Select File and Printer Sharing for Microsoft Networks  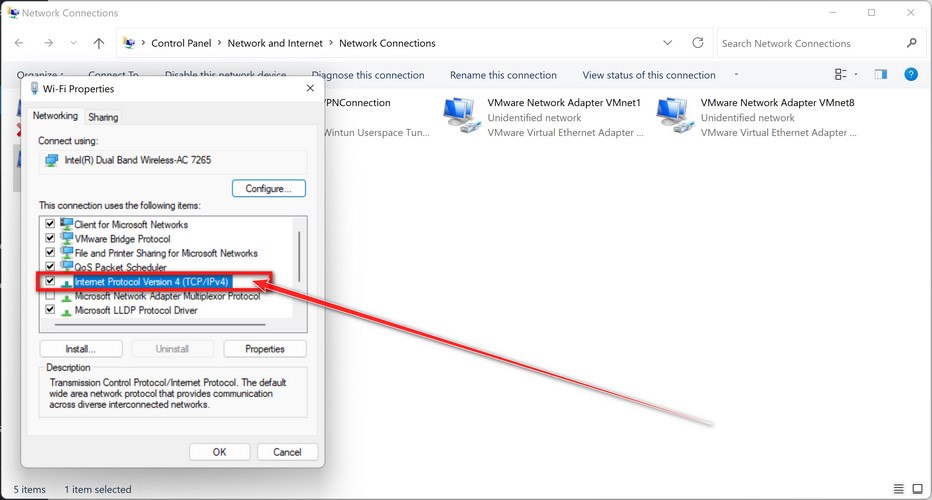pos(166,253)
